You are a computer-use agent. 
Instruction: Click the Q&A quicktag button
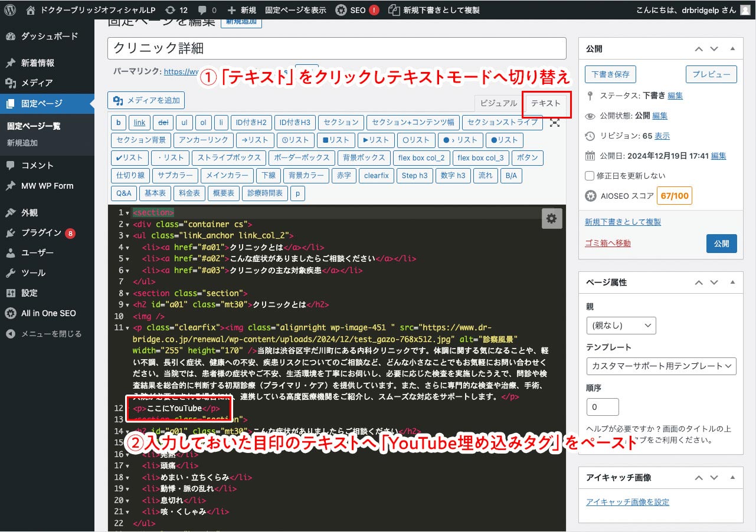(x=124, y=193)
